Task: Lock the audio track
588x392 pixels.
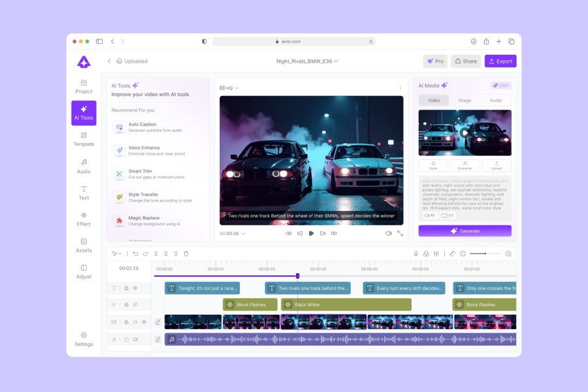Action: tap(126, 340)
